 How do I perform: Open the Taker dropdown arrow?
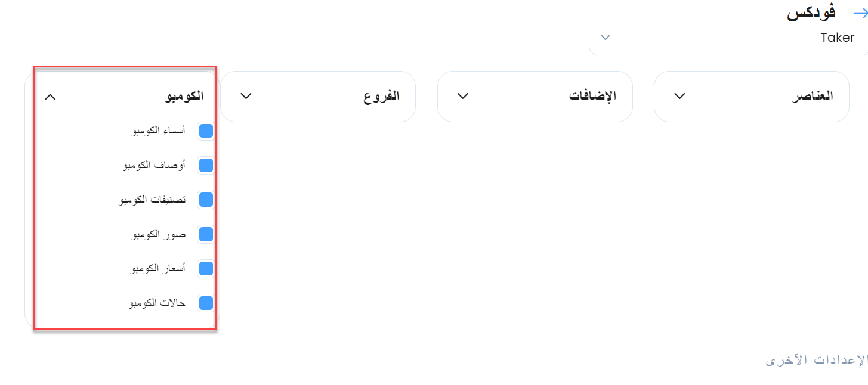tap(606, 38)
